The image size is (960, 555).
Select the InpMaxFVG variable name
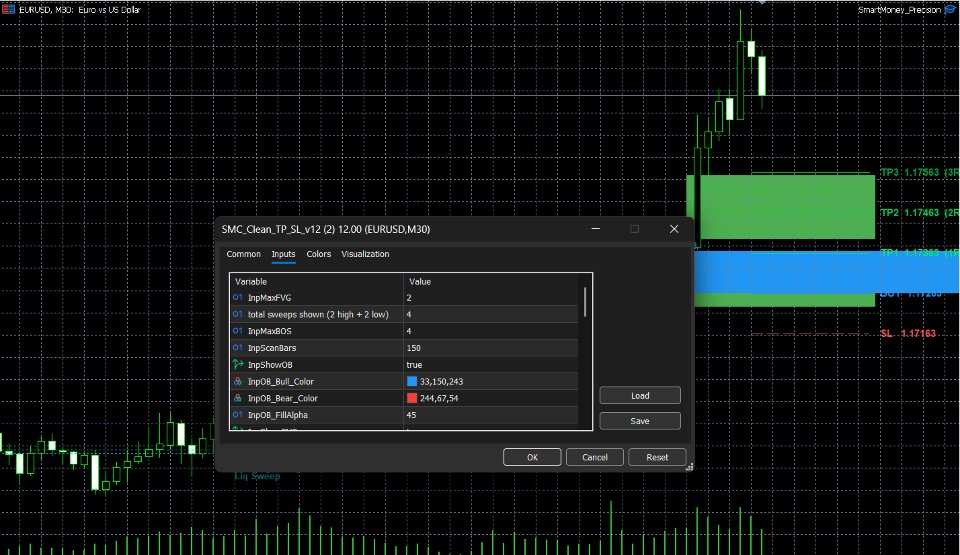pos(269,298)
